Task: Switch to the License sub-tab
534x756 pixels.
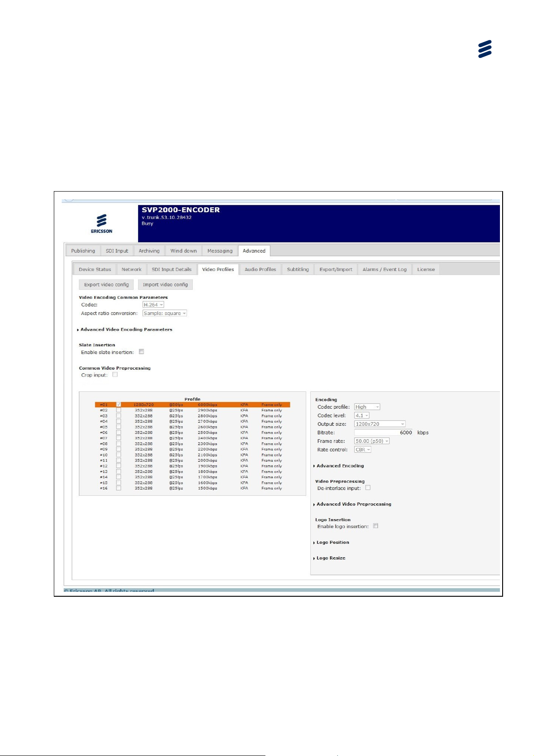Action: pos(426,269)
